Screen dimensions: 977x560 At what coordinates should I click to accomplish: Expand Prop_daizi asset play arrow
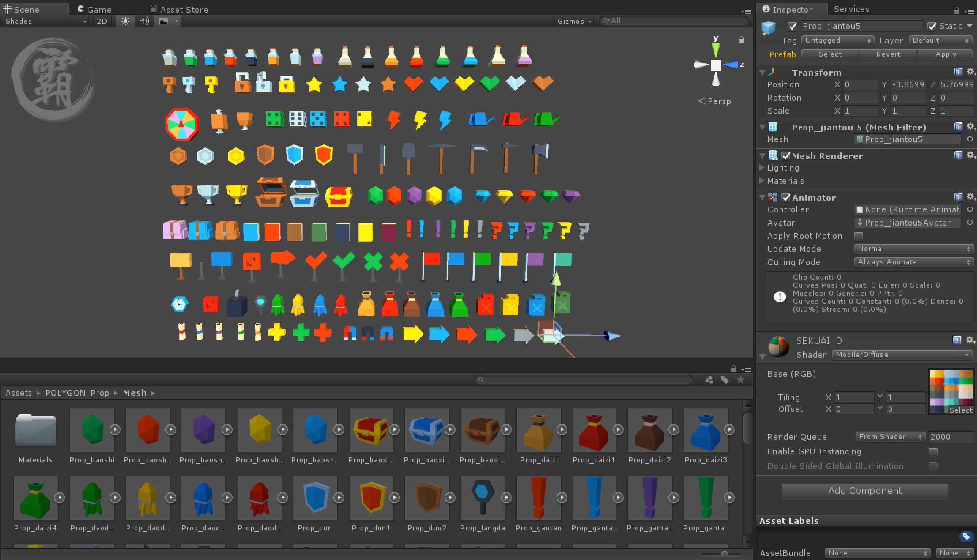coord(562,430)
